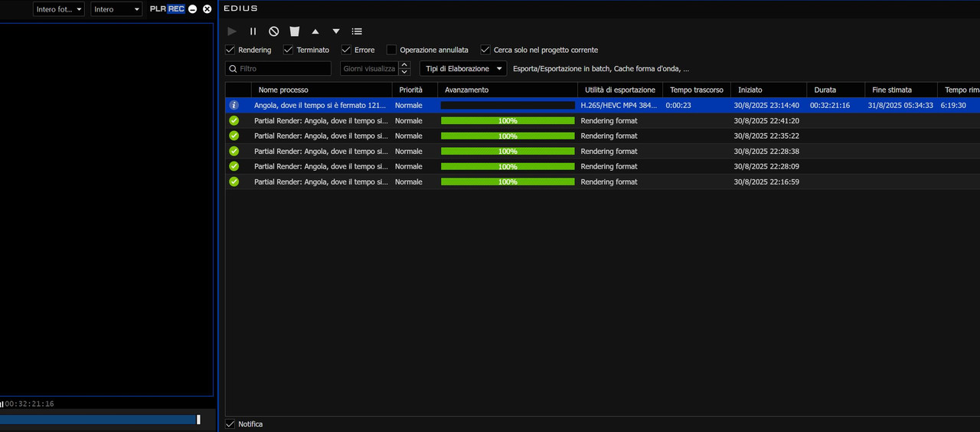This screenshot has height=432, width=980.
Task: Increase Giorni visualizza with up stepper
Action: [404, 65]
